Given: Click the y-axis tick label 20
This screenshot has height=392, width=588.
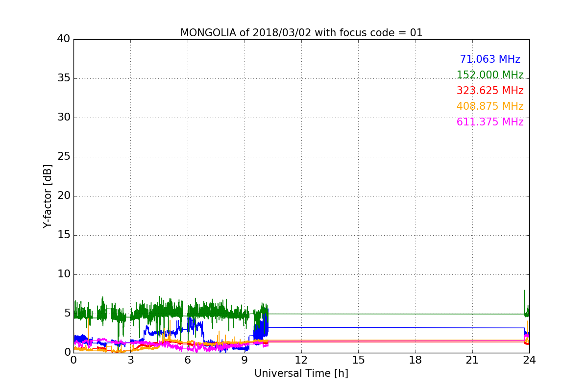Looking at the screenshot, I should coord(64,196).
